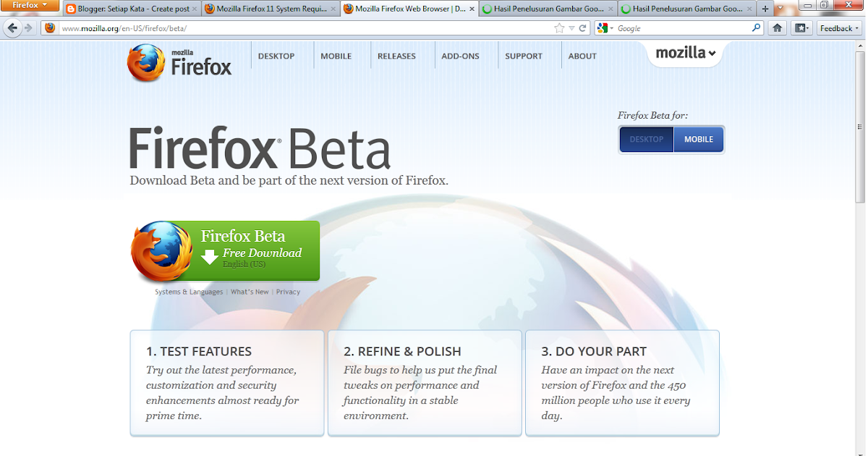Click the green Firefox Beta Free Download button
This screenshot has height=456, width=868.
(x=226, y=251)
